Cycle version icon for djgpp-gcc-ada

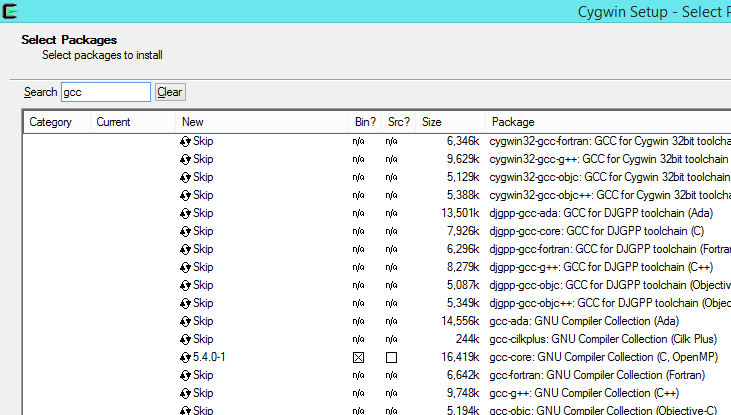[x=186, y=214]
